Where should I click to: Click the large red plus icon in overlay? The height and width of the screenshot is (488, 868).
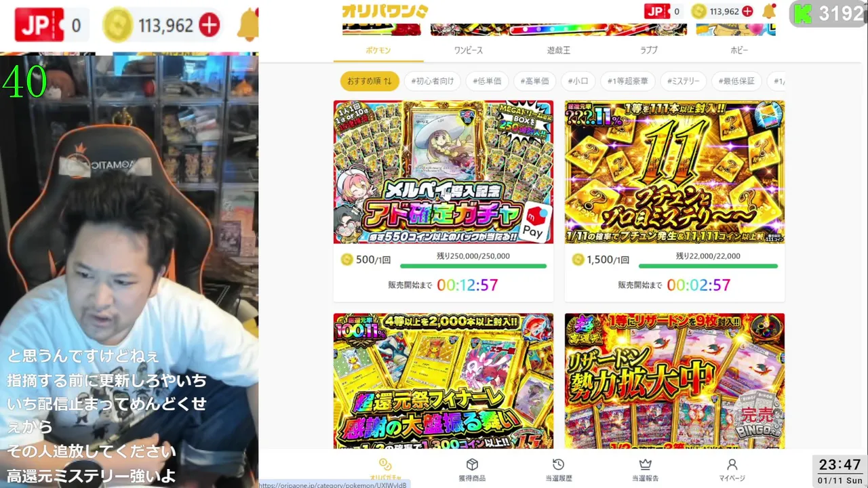(210, 26)
